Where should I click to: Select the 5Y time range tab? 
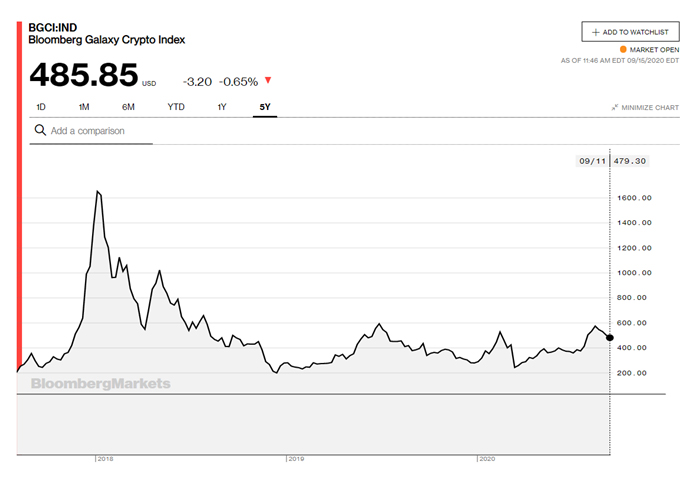click(265, 107)
